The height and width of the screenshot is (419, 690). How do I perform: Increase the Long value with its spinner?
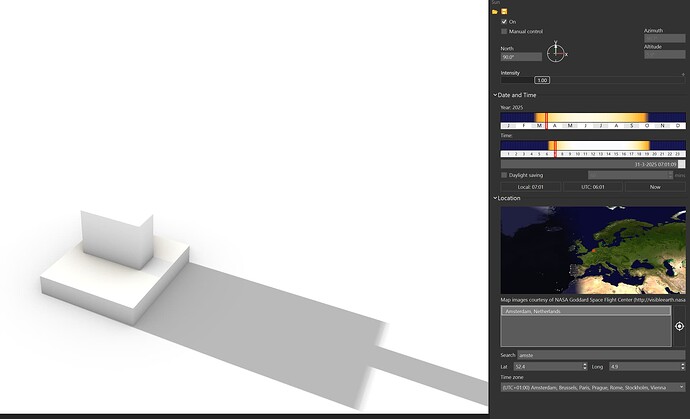coord(683,364)
